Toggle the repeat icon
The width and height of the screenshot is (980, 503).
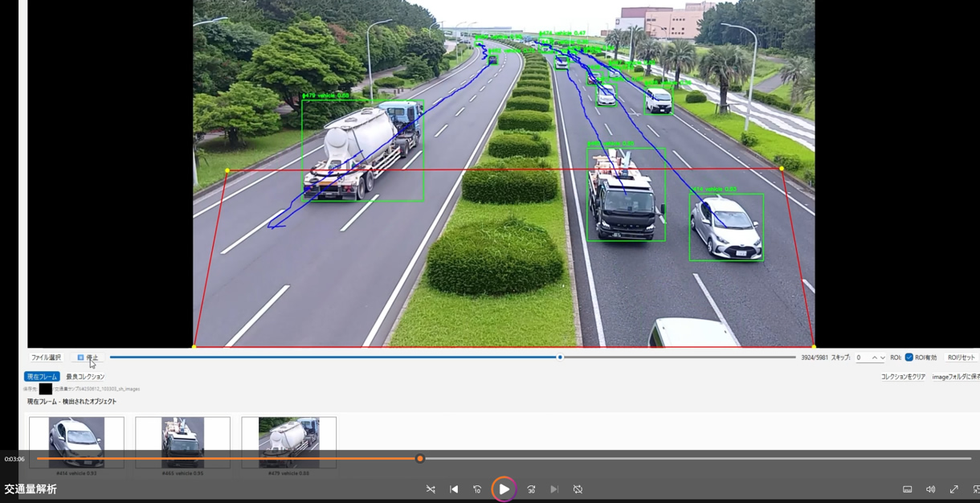[x=578, y=489]
